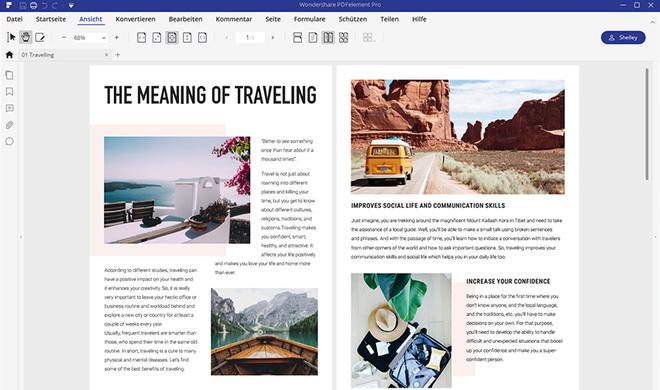Viewport: 660px width, 390px height.
Task: Open the Datei menu
Action: [14, 19]
